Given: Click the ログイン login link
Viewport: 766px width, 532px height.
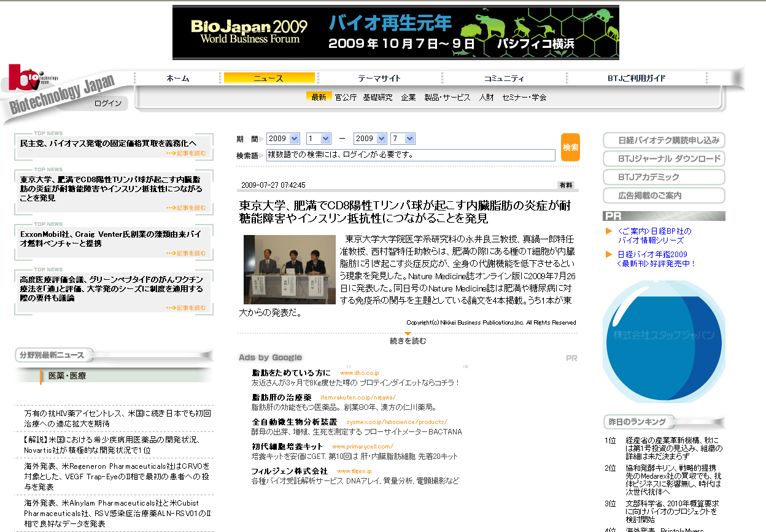Looking at the screenshot, I should point(108,103).
